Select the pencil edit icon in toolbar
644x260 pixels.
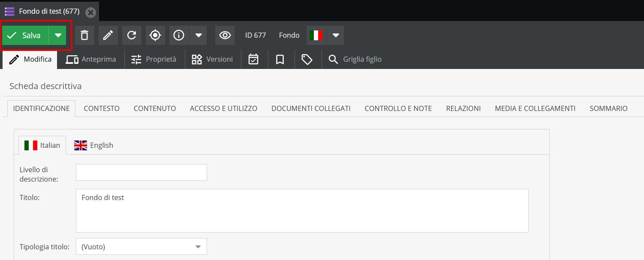pyautogui.click(x=108, y=35)
